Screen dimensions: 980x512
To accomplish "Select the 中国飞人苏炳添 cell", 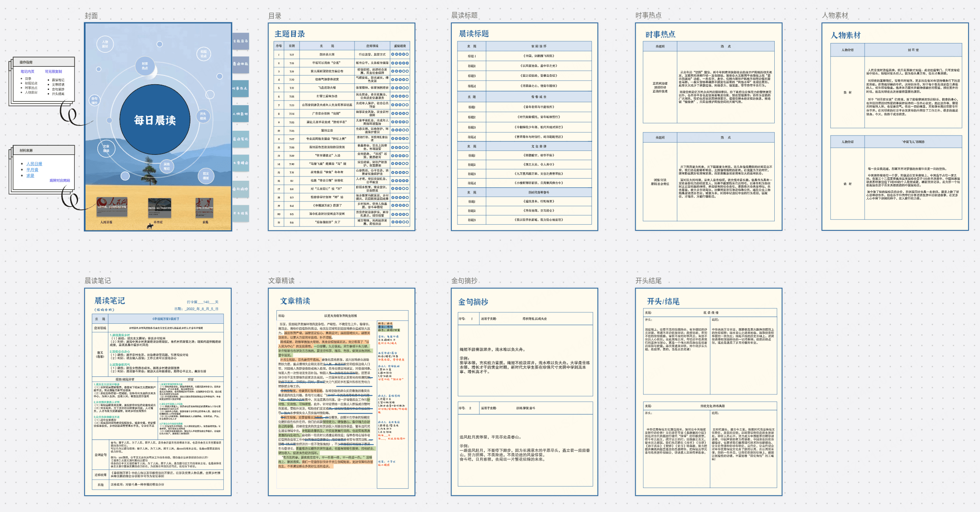I will click(913, 142).
